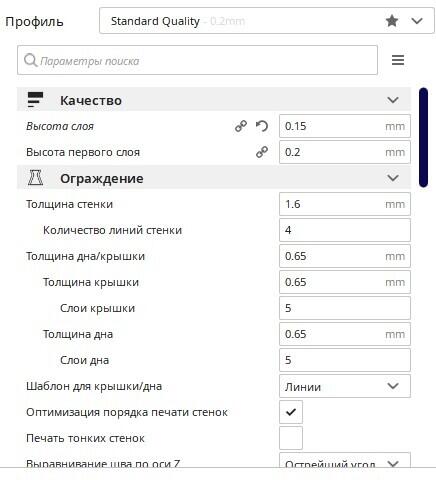Click the Печать тонких стенок label

85,438
